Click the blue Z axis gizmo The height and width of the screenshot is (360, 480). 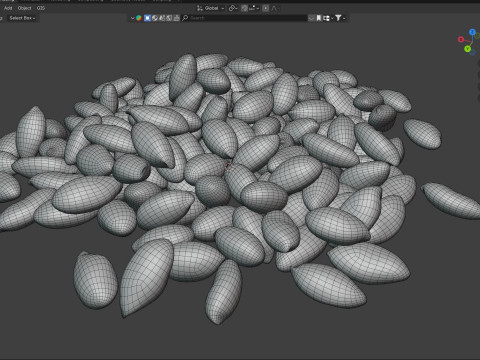tap(472, 32)
